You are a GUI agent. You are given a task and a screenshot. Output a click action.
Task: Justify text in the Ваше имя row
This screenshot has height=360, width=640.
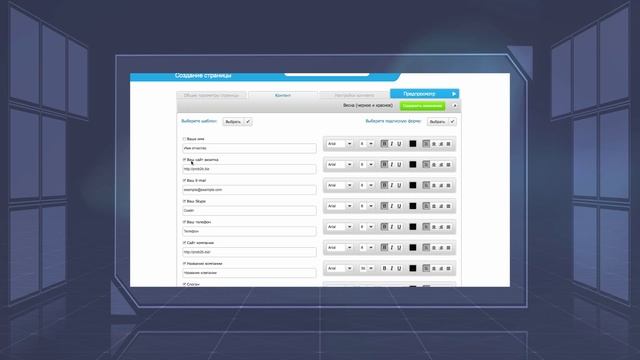click(x=449, y=144)
